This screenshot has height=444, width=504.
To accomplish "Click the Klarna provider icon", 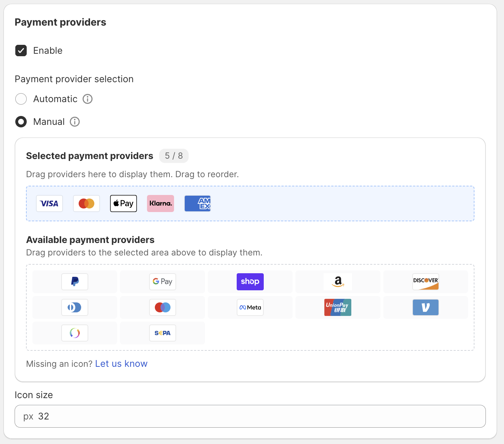I will click(x=161, y=203).
